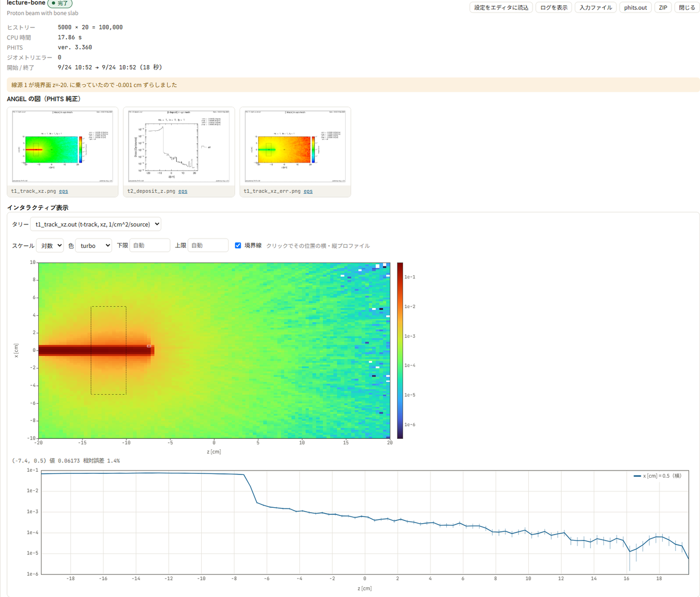This screenshot has width=700, height=597.
Task: Toggle the 境界線 checkbox
Action: [238, 246]
